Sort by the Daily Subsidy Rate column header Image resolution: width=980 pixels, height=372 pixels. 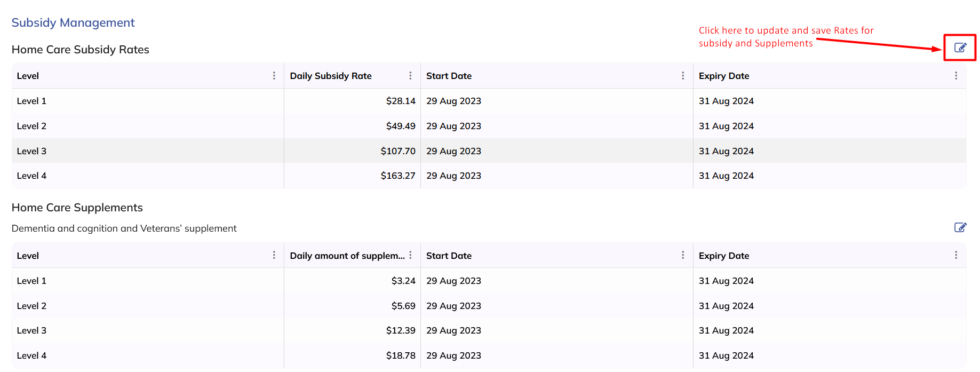[331, 76]
